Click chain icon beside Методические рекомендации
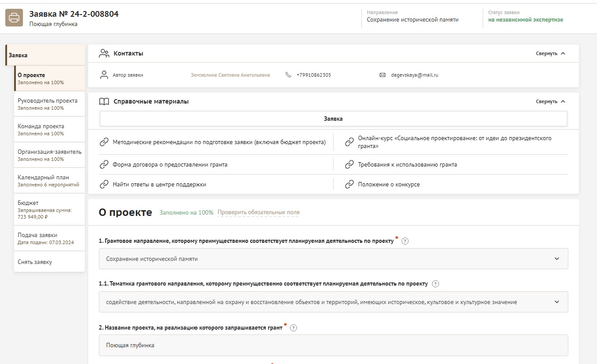Image resolution: width=597 pixels, height=364 pixels. 104,142
